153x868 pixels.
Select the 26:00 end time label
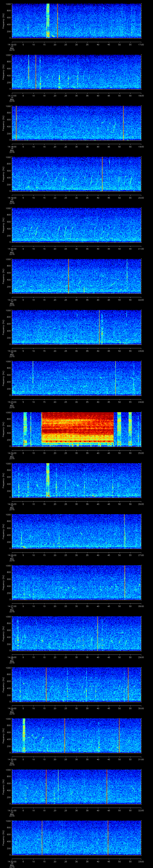pyautogui.click(x=141, y=504)
